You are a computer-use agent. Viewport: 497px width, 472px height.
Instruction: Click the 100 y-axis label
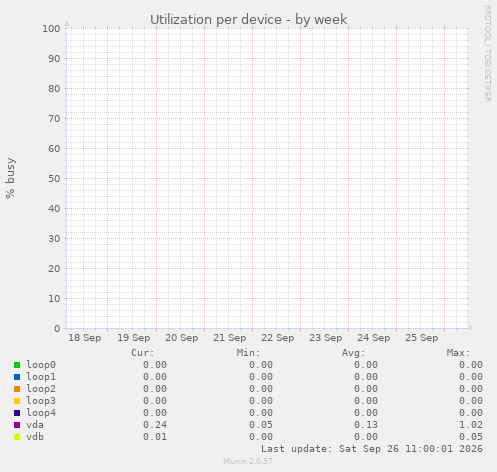(51, 29)
